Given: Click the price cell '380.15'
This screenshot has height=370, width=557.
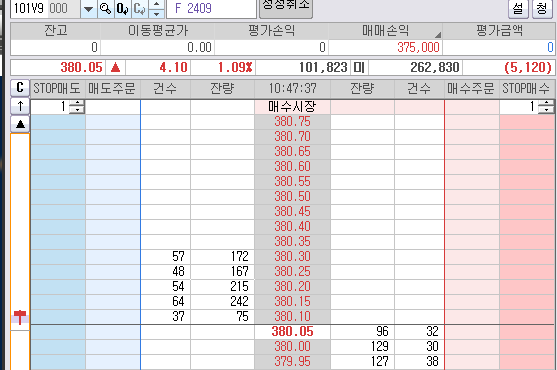Looking at the screenshot, I should 292,302.
